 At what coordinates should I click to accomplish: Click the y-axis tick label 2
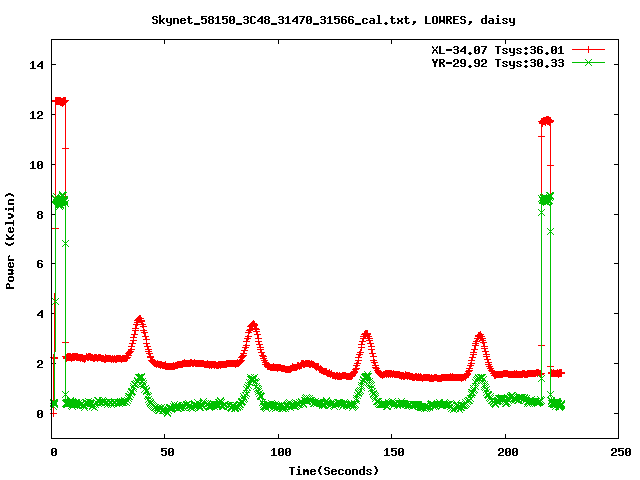[x=40, y=364]
